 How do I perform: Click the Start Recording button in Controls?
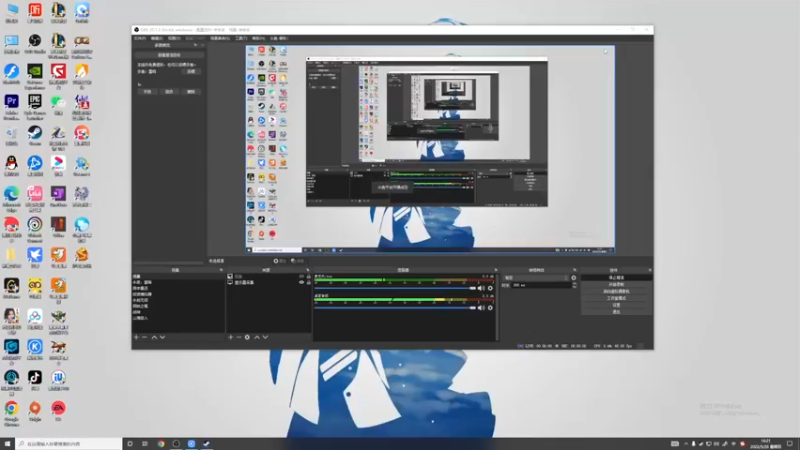pyautogui.click(x=616, y=284)
